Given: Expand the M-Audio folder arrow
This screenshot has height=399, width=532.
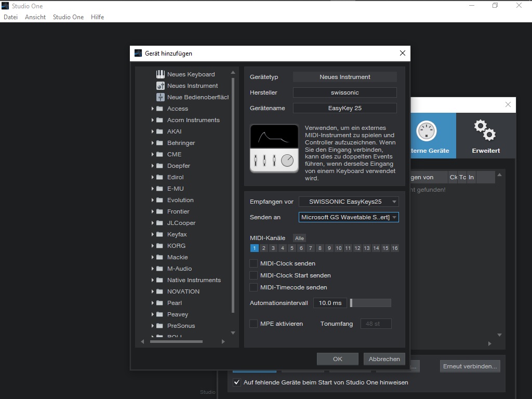Looking at the screenshot, I should tap(152, 269).
